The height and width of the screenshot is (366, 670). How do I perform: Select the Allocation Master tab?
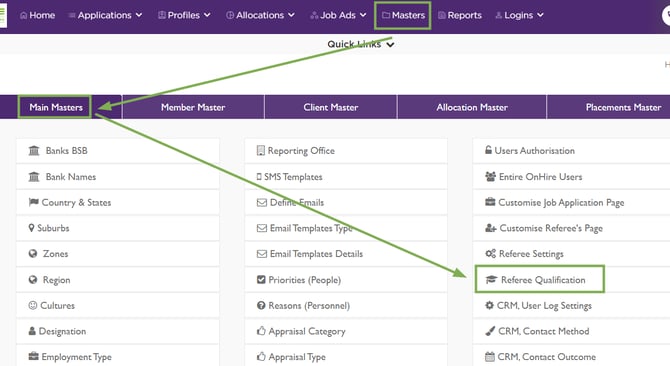472,107
